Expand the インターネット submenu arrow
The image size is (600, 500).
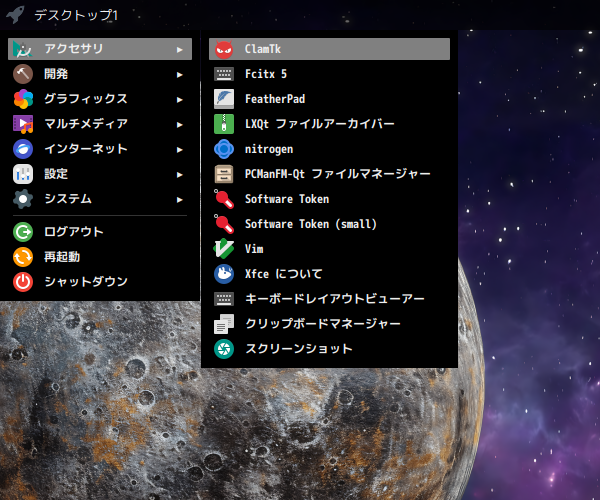tap(179, 149)
